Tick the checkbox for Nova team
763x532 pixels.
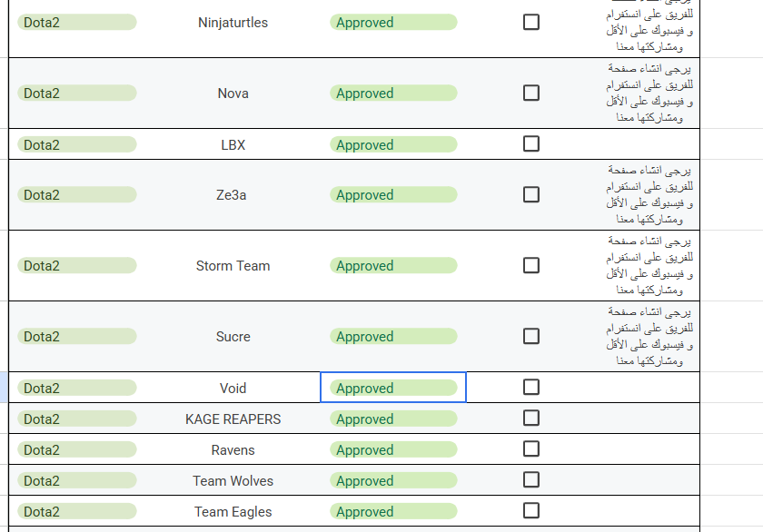tap(531, 93)
